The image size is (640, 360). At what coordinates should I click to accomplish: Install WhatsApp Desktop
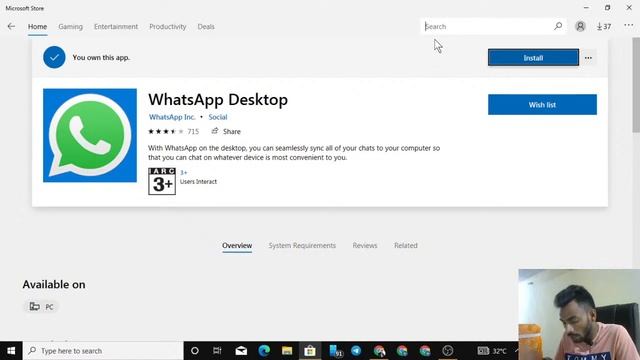tap(533, 58)
